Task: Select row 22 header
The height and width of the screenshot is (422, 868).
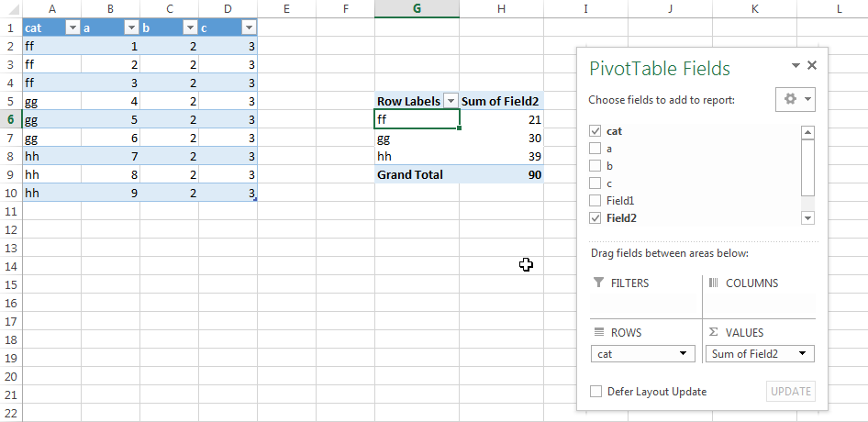Action: coord(11,413)
